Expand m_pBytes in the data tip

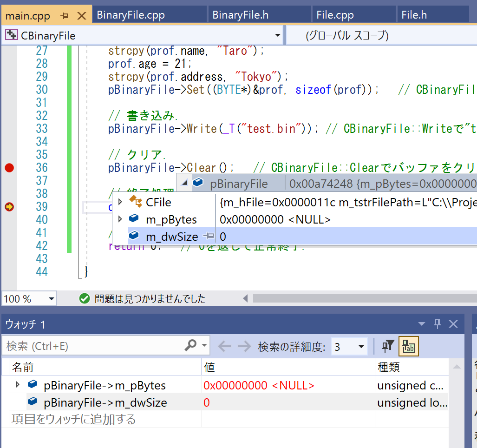click(120, 219)
